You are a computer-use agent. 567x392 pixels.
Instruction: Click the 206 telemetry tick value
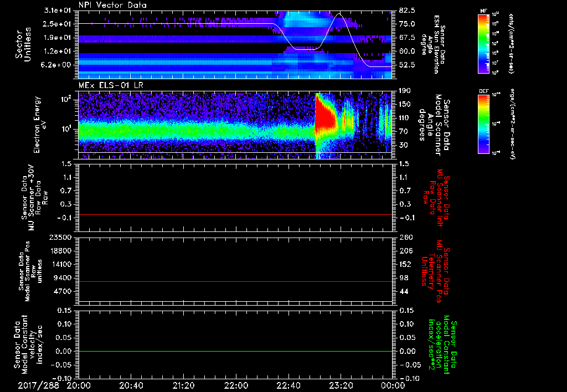(x=405, y=251)
